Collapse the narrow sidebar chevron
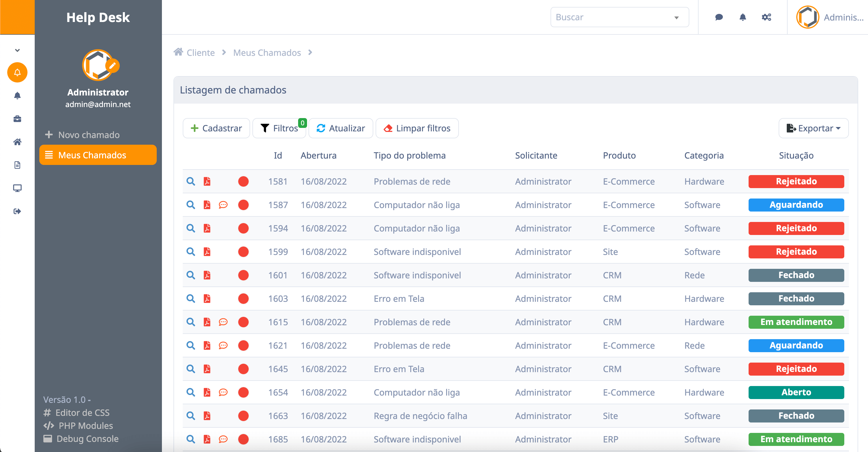The width and height of the screenshot is (868, 452). point(17,50)
